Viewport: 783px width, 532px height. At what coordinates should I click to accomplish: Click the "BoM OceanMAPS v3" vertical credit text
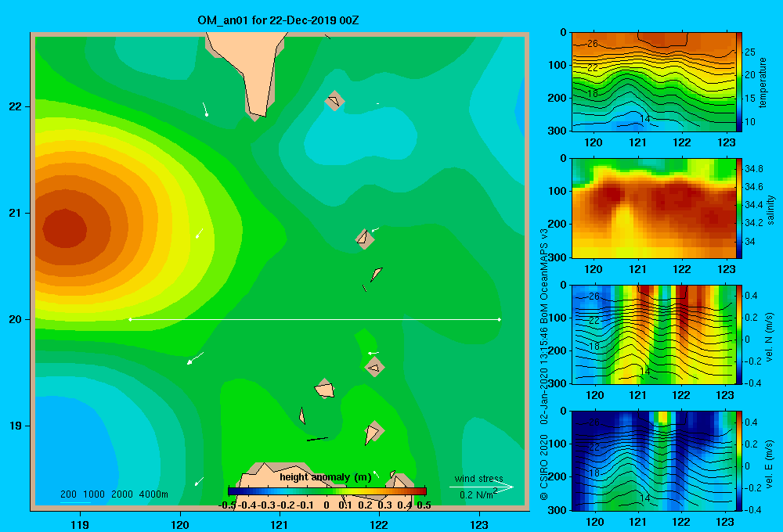[544, 278]
